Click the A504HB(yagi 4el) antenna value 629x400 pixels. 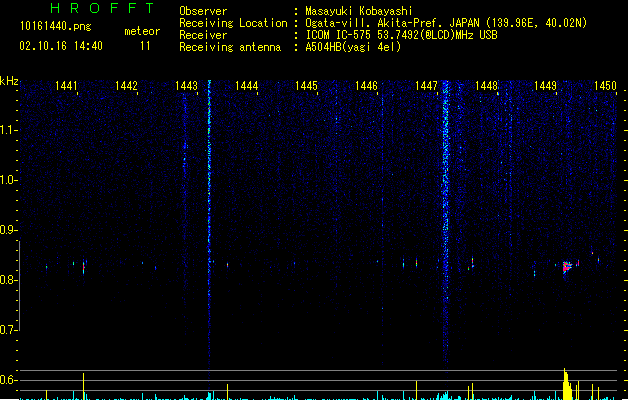click(x=353, y=47)
